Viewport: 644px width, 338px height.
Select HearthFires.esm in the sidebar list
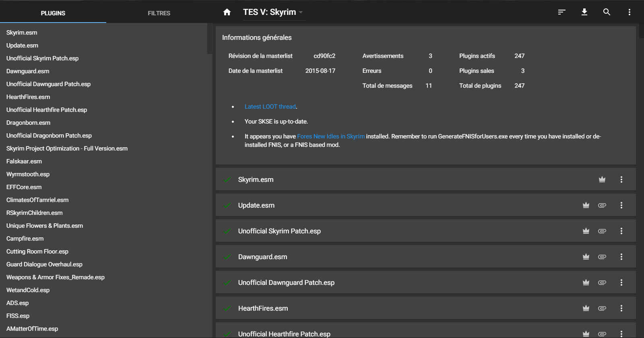(x=28, y=97)
